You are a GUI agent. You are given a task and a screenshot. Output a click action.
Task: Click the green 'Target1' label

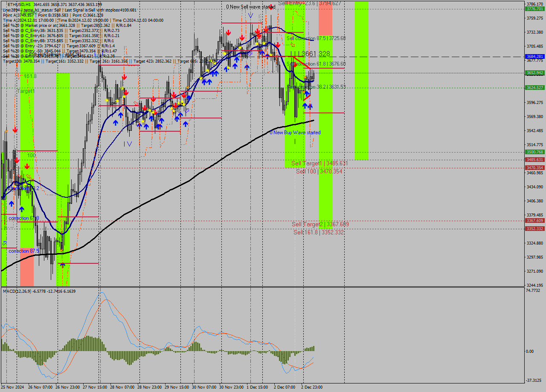click(26, 91)
